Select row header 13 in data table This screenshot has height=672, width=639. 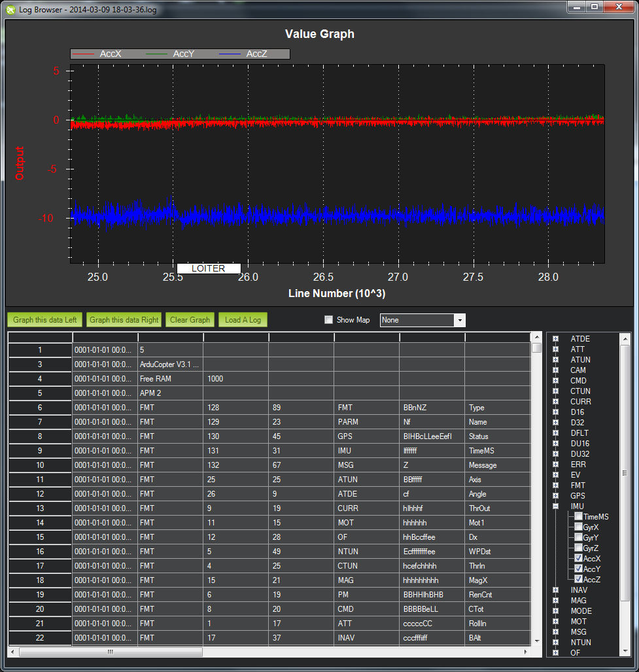40,508
